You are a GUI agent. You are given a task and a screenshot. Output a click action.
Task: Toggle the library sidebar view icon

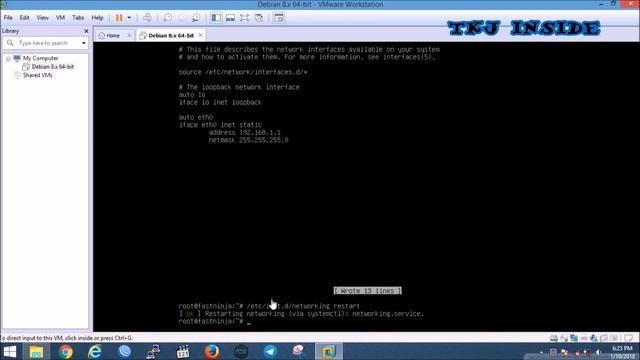(x=216, y=18)
